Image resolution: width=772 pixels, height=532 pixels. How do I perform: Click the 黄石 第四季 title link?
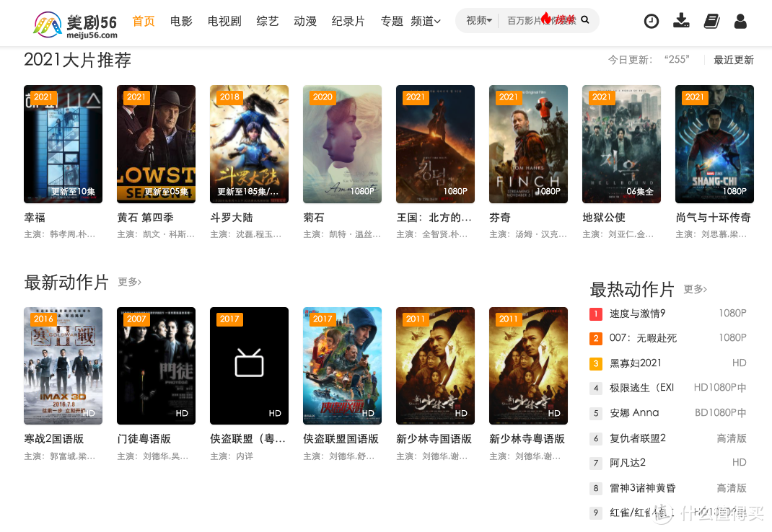tap(145, 218)
